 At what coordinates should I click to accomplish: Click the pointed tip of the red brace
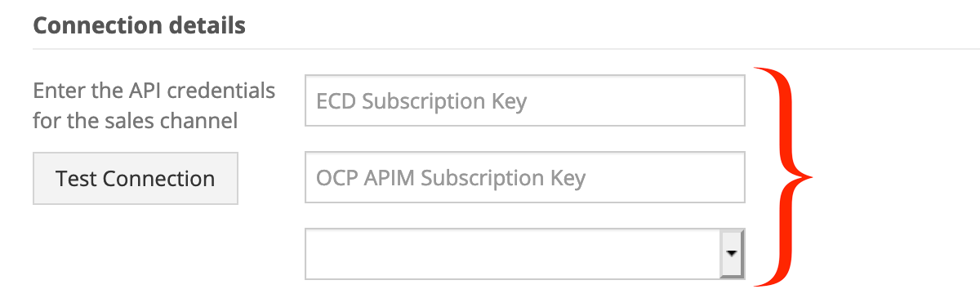811,176
